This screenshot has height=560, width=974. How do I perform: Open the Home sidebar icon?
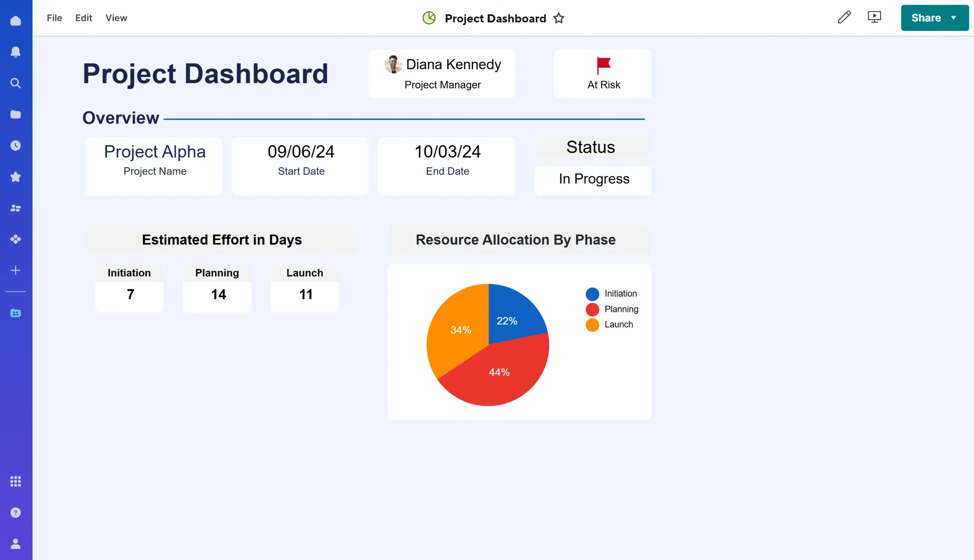[x=15, y=21]
